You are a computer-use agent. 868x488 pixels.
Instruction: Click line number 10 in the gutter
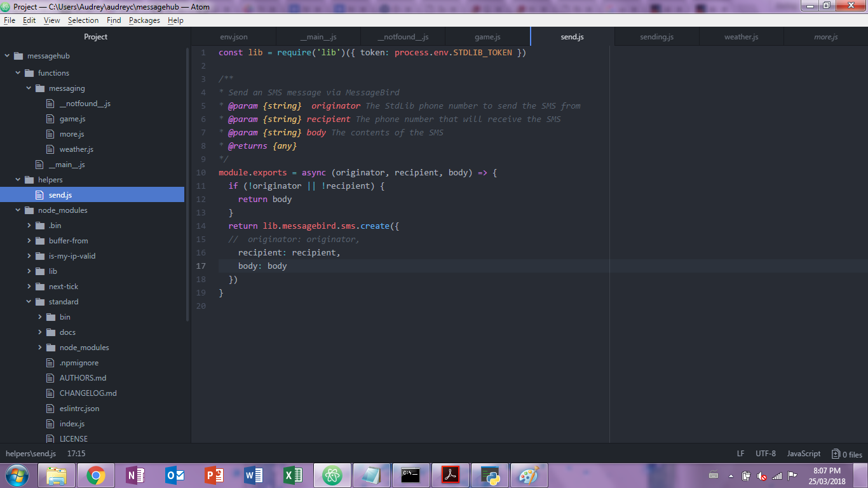(201, 173)
